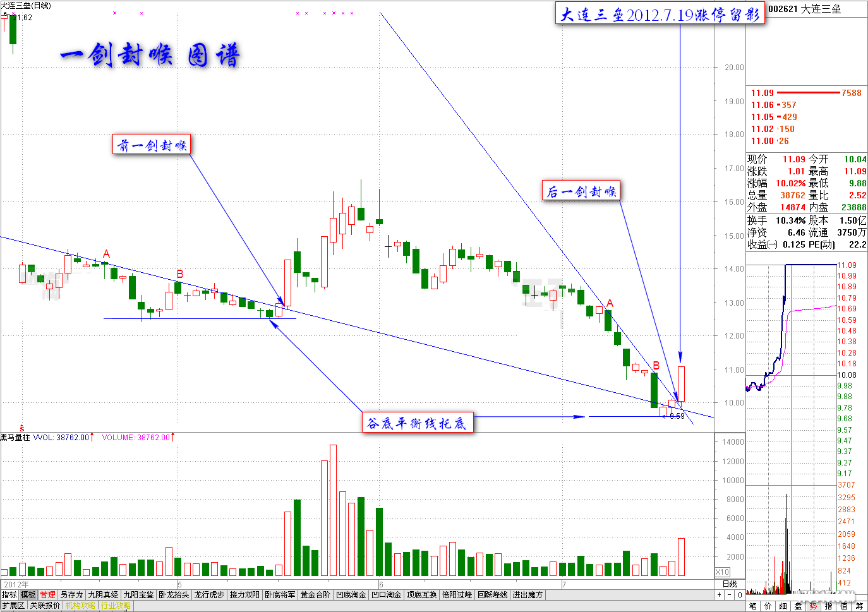This screenshot has width=868, height=612.
Task: Toggle the 模板 template mode
Action: tap(28, 595)
